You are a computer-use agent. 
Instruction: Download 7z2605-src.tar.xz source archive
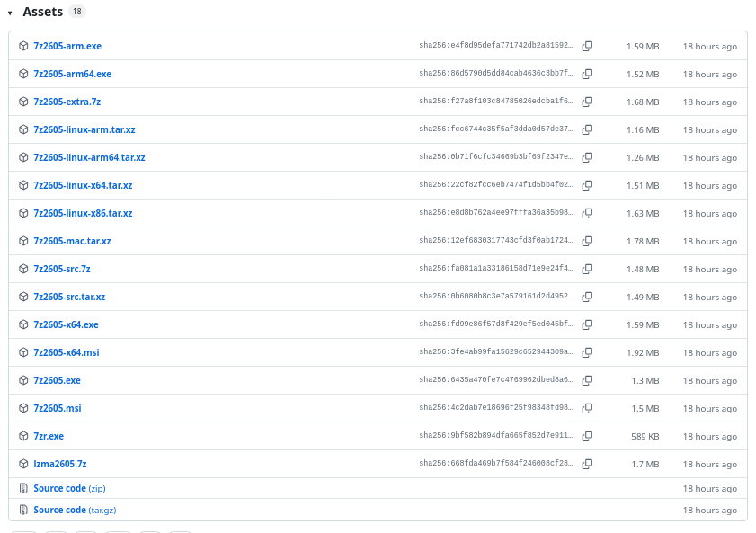pyautogui.click(x=69, y=298)
